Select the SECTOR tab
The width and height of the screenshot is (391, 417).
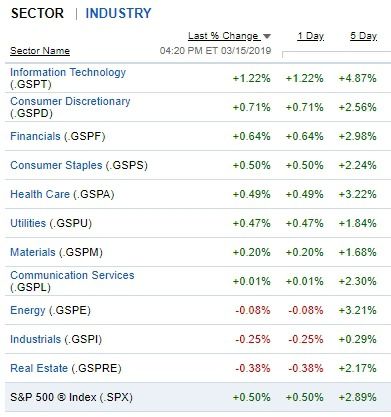[x=37, y=13]
